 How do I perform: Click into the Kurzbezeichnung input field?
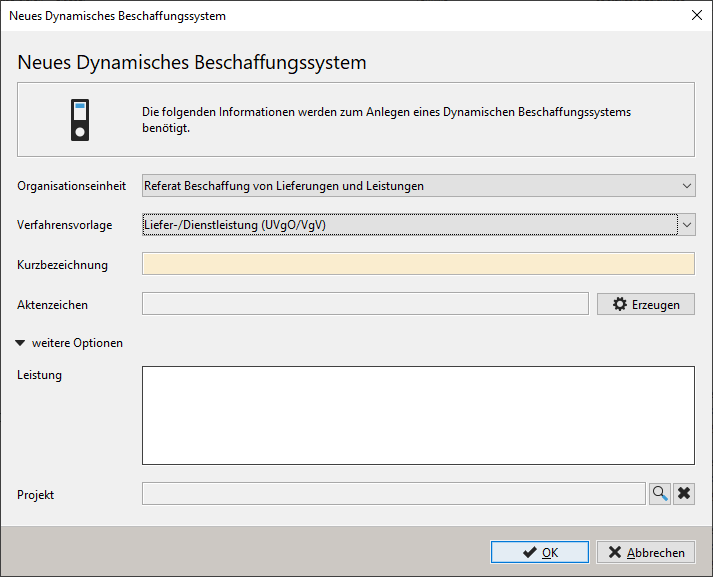418,264
